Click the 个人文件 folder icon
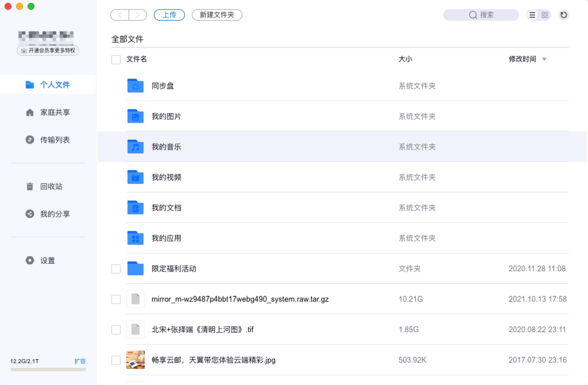This screenshot has height=385, width=588. click(30, 85)
